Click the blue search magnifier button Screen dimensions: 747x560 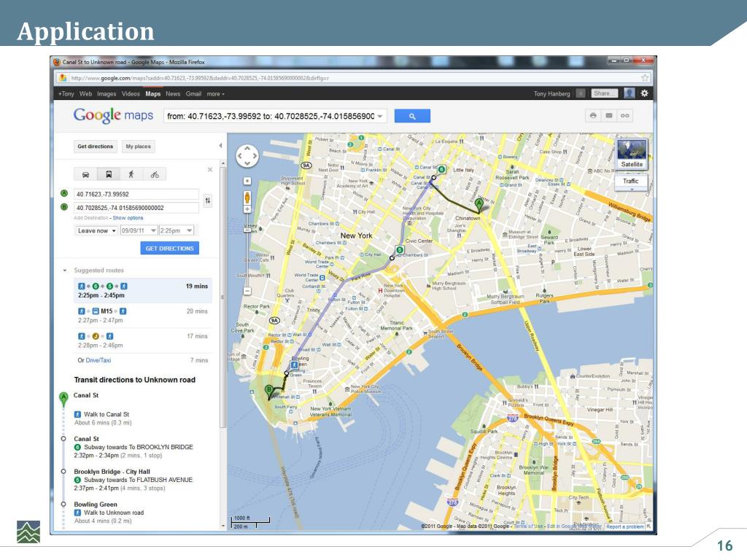point(412,116)
